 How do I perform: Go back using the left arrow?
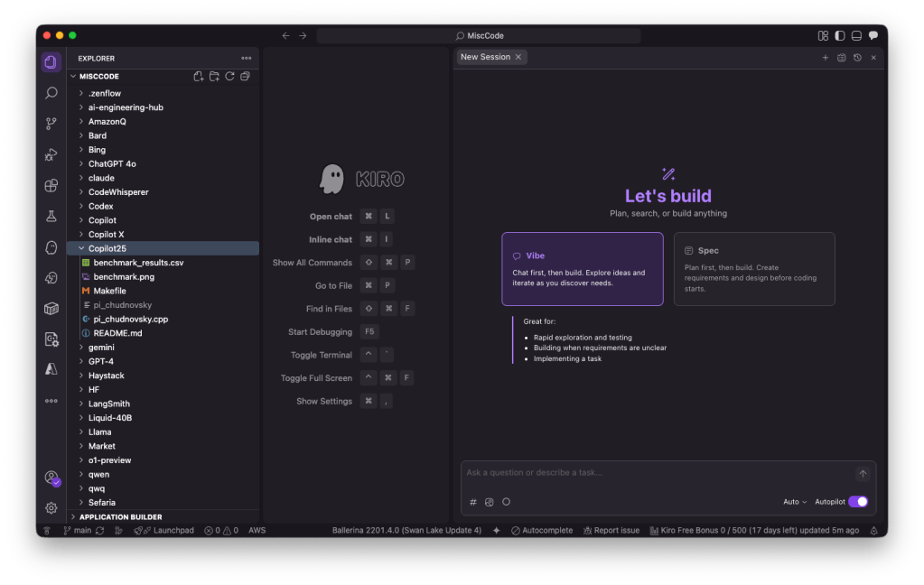pyautogui.click(x=285, y=35)
